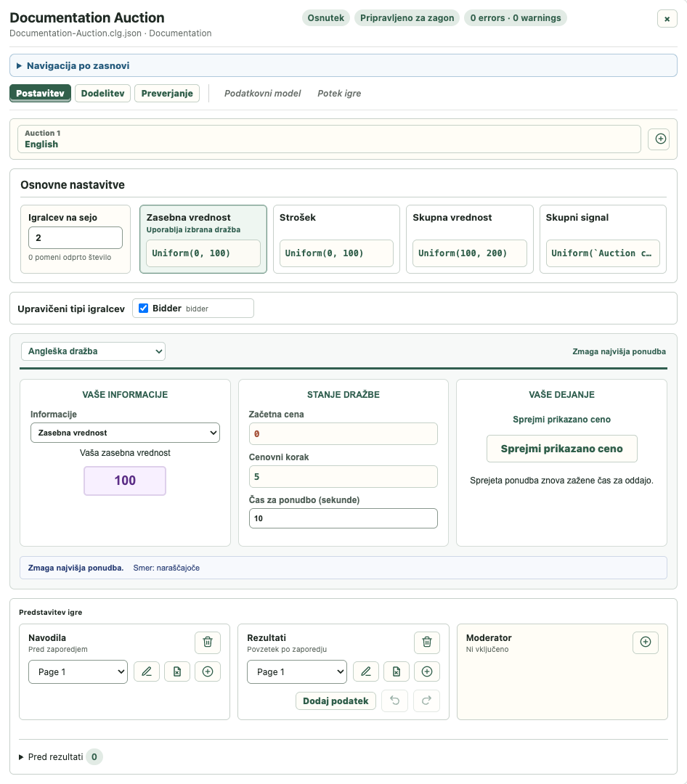Edit the Rezultati page using the pencil icon
Image resolution: width=687 pixels, height=784 pixels.
[x=366, y=671]
